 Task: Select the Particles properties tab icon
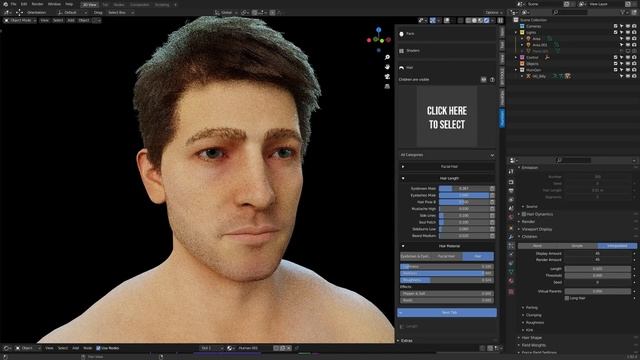tap(511, 246)
